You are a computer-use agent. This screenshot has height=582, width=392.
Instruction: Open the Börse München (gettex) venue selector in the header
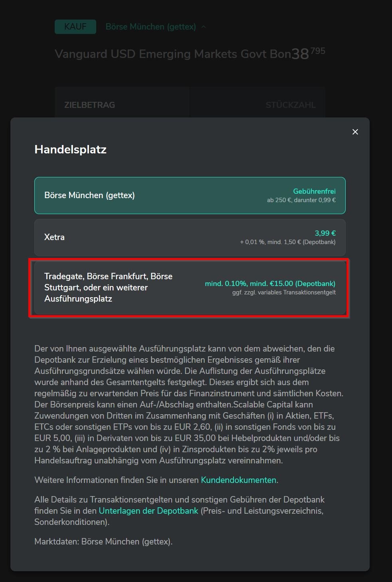pos(150,27)
